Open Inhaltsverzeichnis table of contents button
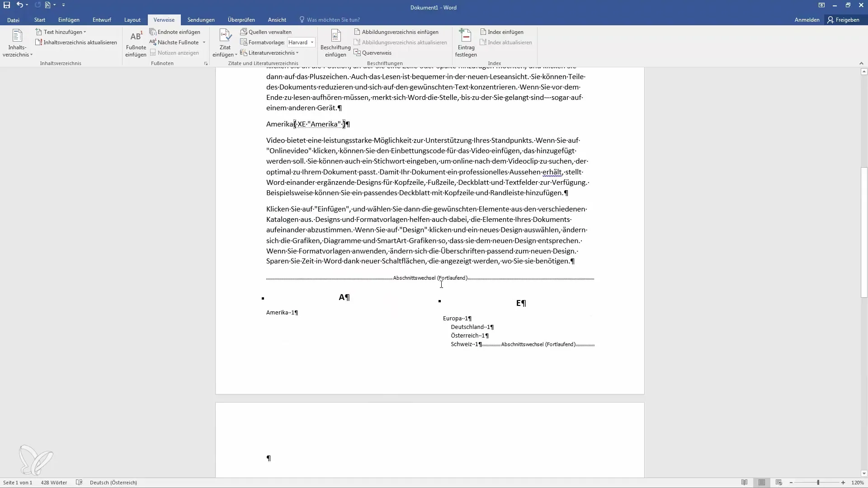The image size is (868, 488). point(17,43)
